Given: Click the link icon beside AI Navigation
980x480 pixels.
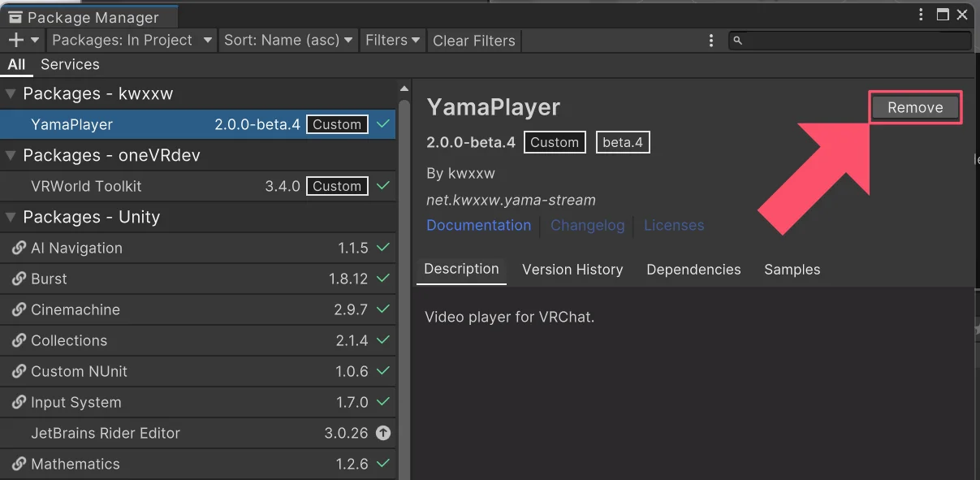Looking at the screenshot, I should pyautogui.click(x=19, y=249).
